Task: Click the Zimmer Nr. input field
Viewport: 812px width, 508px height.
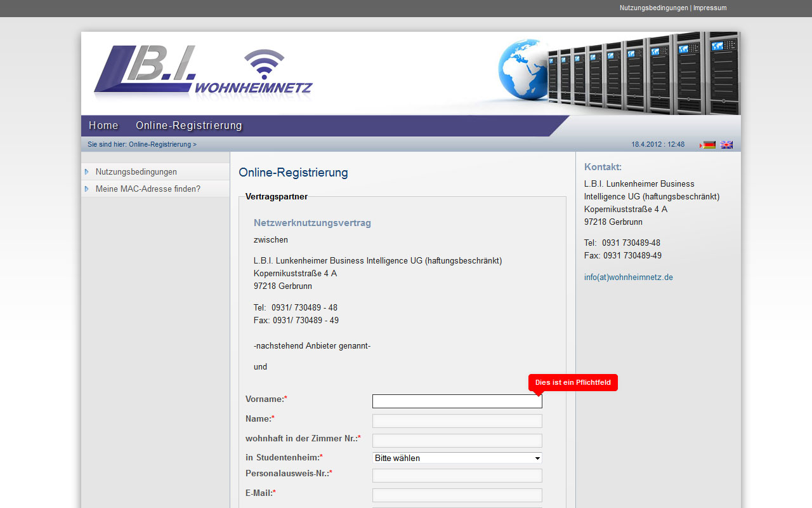Action: (457, 441)
